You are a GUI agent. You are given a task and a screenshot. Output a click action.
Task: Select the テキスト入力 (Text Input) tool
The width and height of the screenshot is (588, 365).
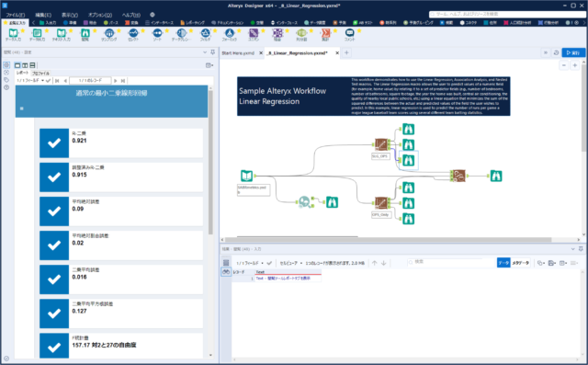coord(62,35)
